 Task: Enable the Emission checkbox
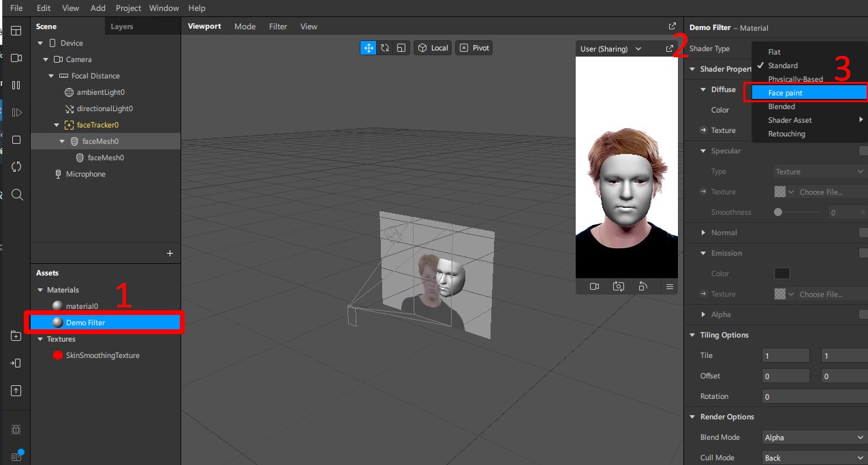(x=863, y=253)
